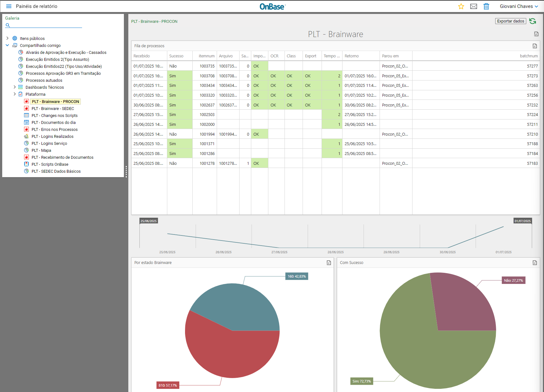Click the 01/07/2025 end handle of date range slider
544x392 pixels.
[x=522, y=221]
